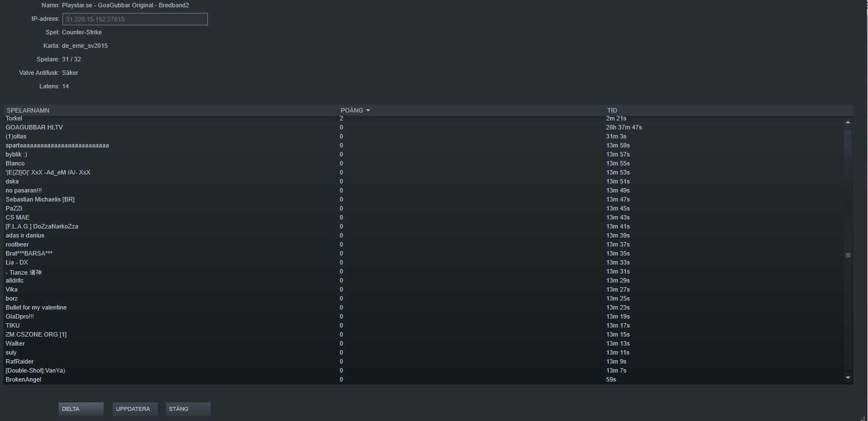Select the Brat***BARSA*** row
This screenshot has height=421, width=868.
click(29, 254)
